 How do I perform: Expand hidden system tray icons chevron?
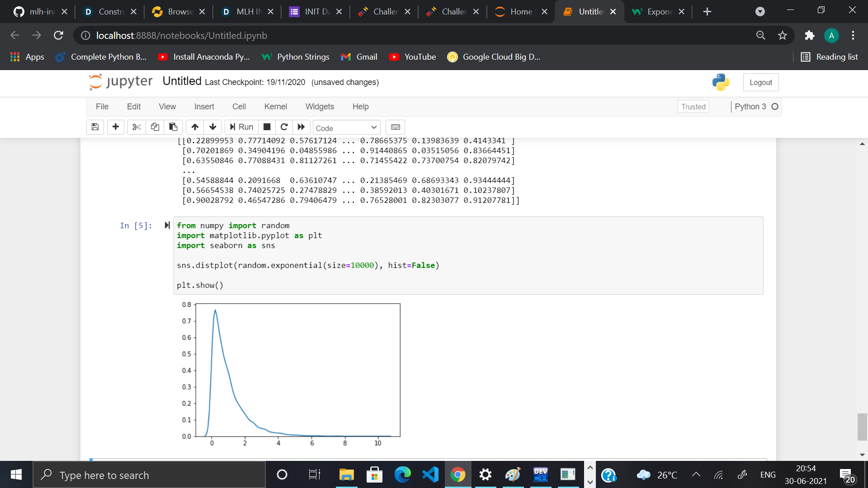[x=696, y=474]
